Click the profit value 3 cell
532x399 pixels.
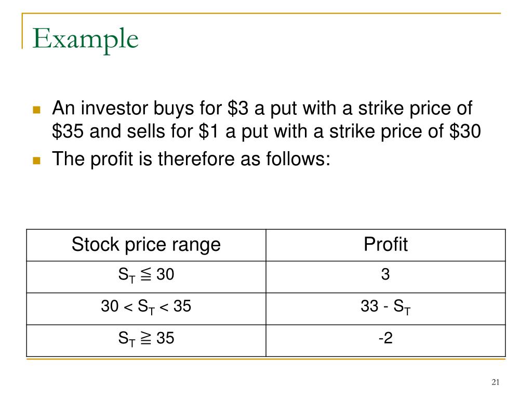click(x=386, y=277)
